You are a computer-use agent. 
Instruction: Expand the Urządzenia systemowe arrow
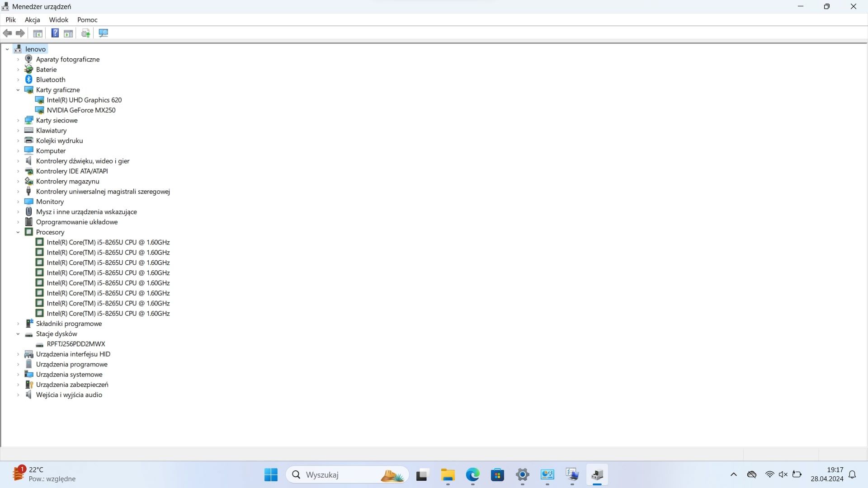[x=18, y=374]
